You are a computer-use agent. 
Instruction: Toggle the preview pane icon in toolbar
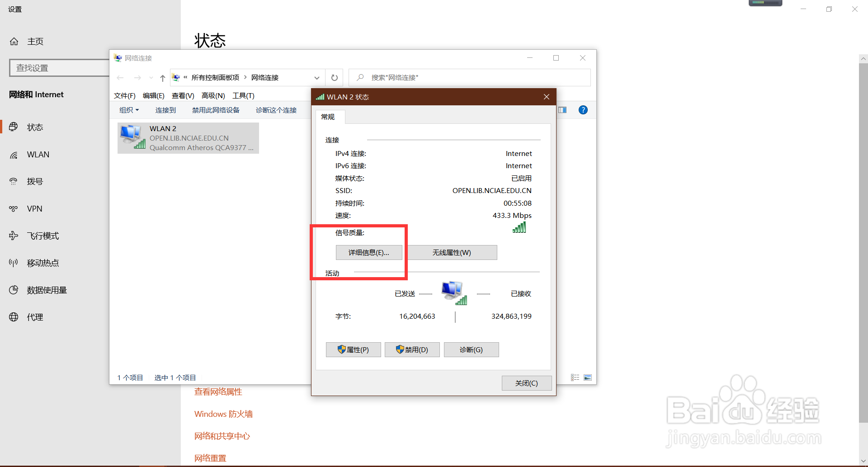[x=562, y=110]
